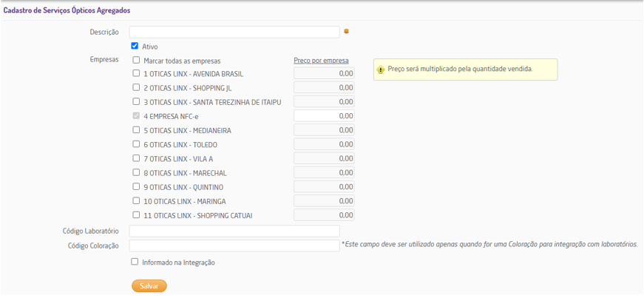
Task: Click the price field for MARINGA
Action: (324, 201)
